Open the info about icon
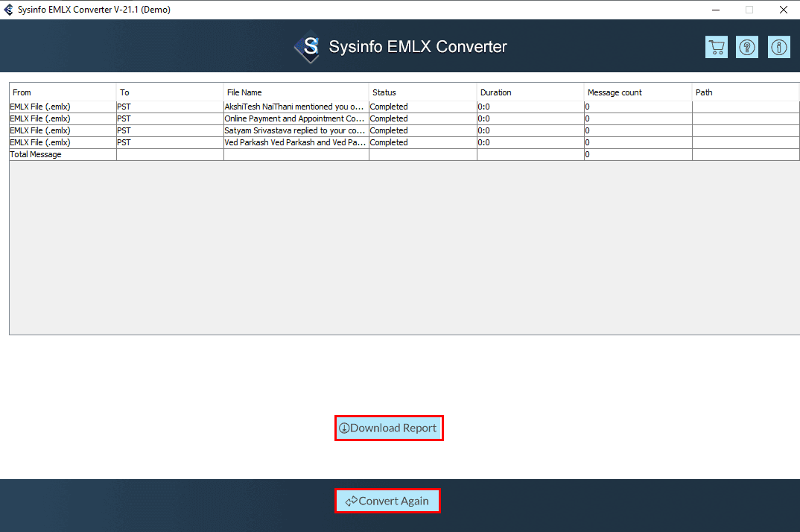 778,47
